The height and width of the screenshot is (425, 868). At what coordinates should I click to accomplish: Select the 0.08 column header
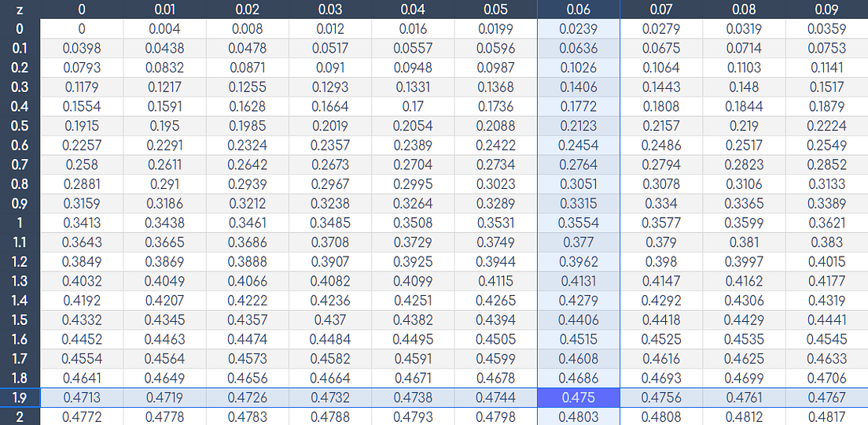(744, 9)
